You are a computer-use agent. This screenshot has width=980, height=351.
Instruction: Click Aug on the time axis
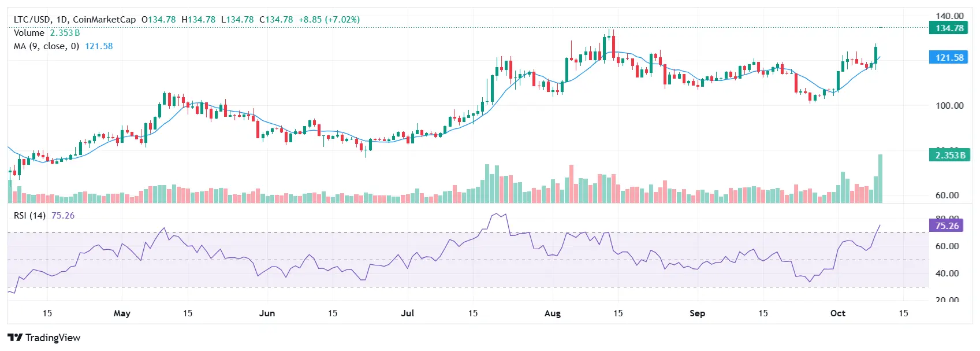click(553, 313)
